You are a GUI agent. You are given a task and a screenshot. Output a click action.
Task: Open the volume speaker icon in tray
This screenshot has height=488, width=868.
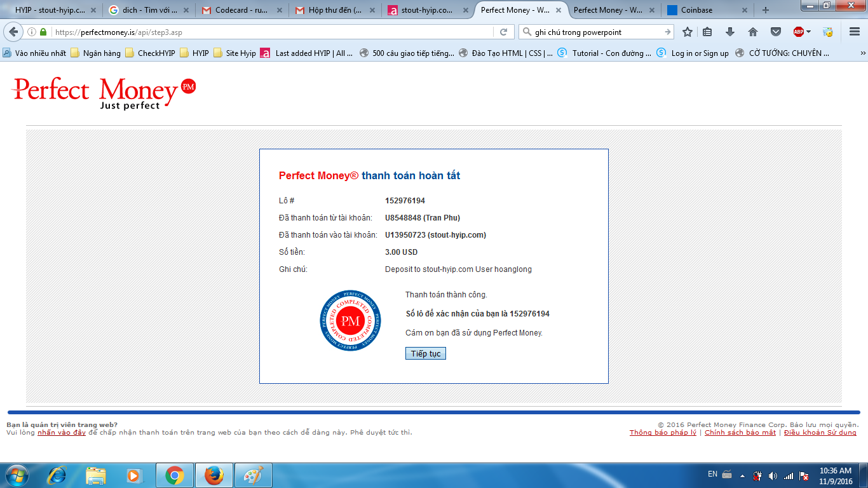tap(773, 475)
